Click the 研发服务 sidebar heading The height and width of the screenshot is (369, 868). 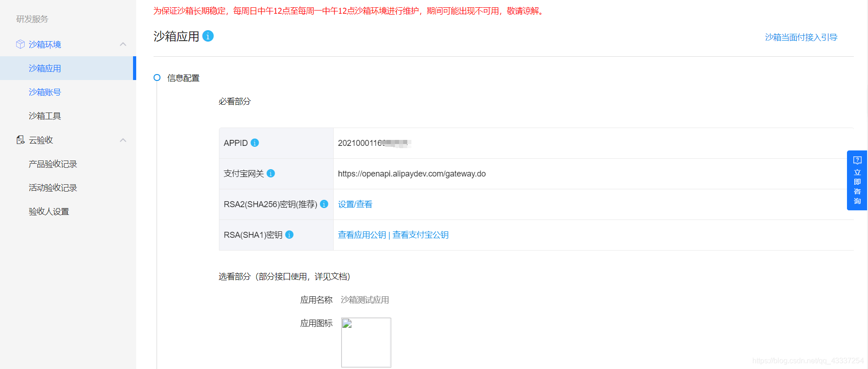32,19
